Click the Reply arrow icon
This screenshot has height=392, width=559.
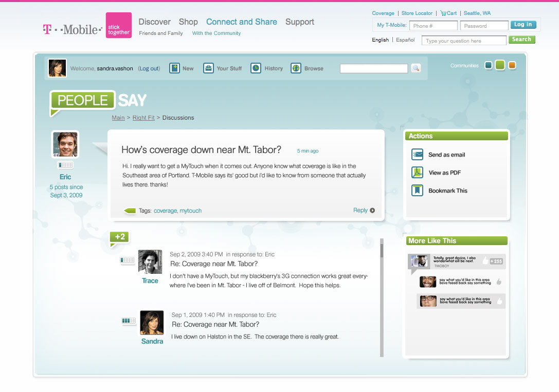(x=372, y=211)
